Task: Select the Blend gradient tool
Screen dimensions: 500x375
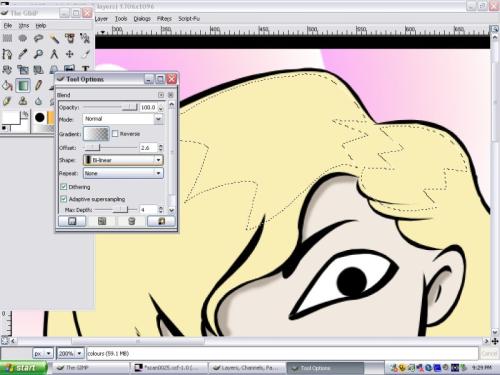Action: tap(23, 85)
